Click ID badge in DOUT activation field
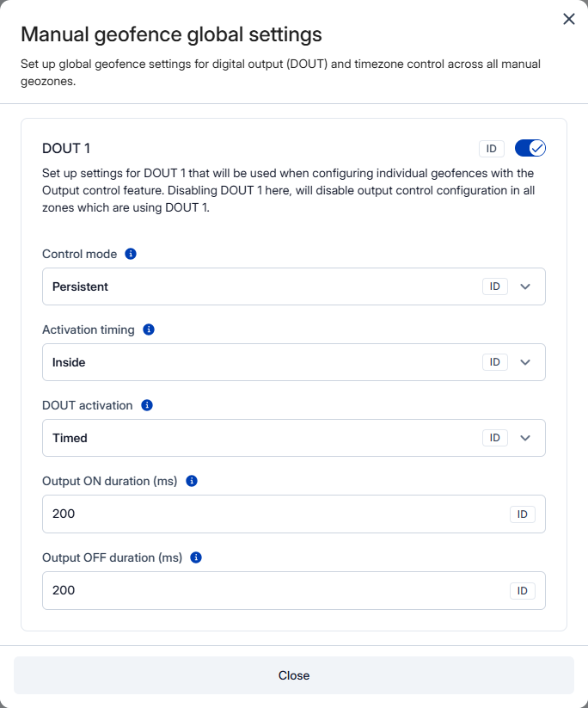Image resolution: width=588 pixels, height=708 pixels. pyautogui.click(x=494, y=438)
